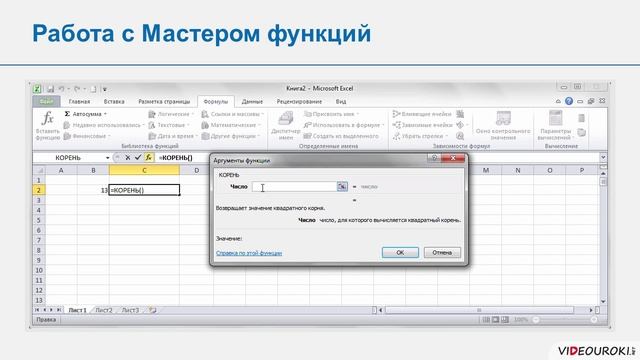Switch to the Вид tab

[341, 101]
